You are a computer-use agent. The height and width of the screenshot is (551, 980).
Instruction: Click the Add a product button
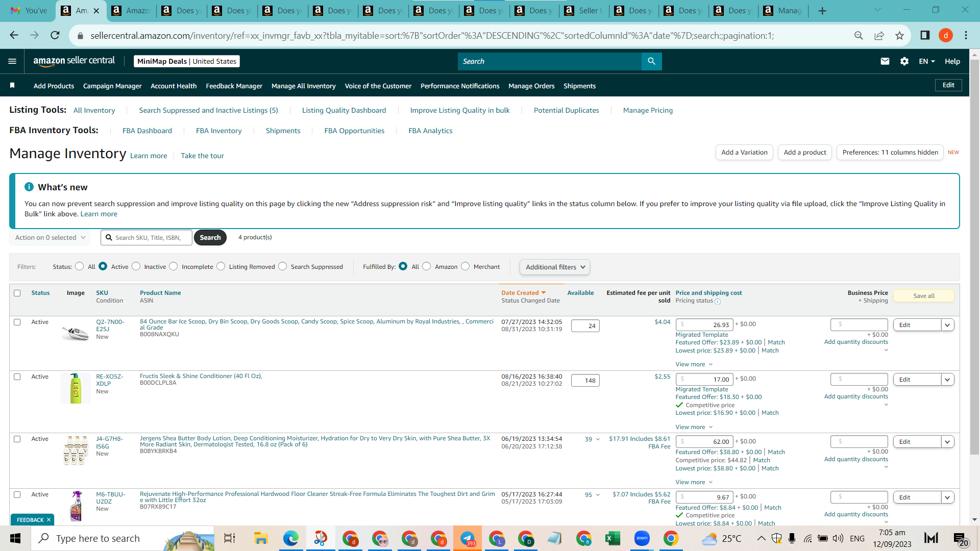805,152
